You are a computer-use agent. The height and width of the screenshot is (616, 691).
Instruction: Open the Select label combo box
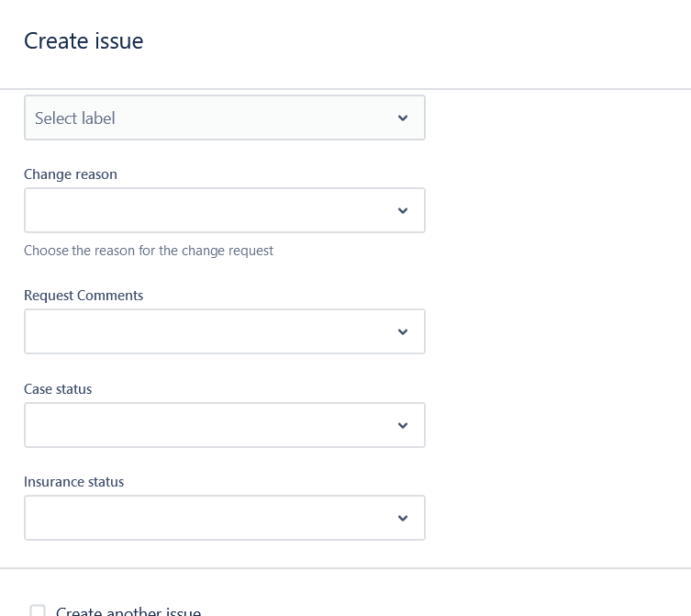tap(211, 118)
